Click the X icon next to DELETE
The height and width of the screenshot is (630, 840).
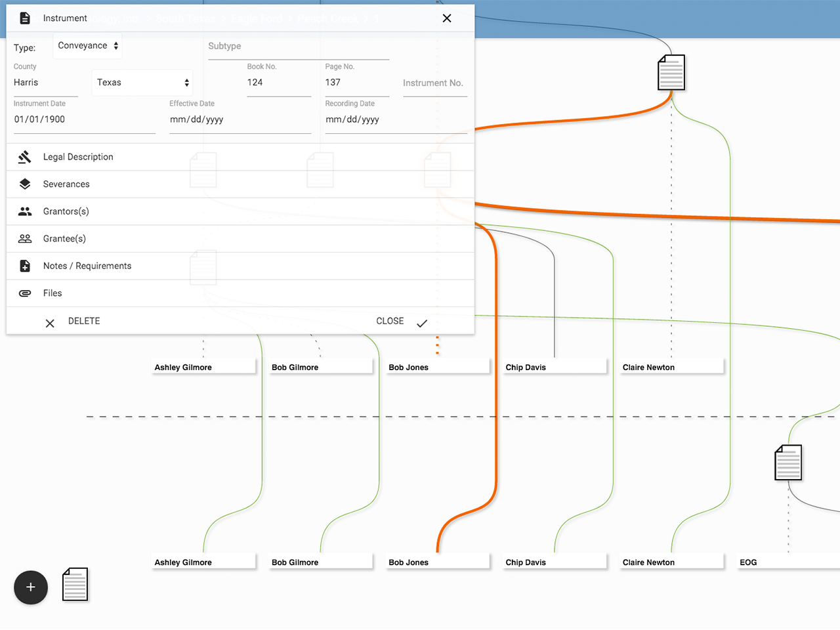click(50, 323)
